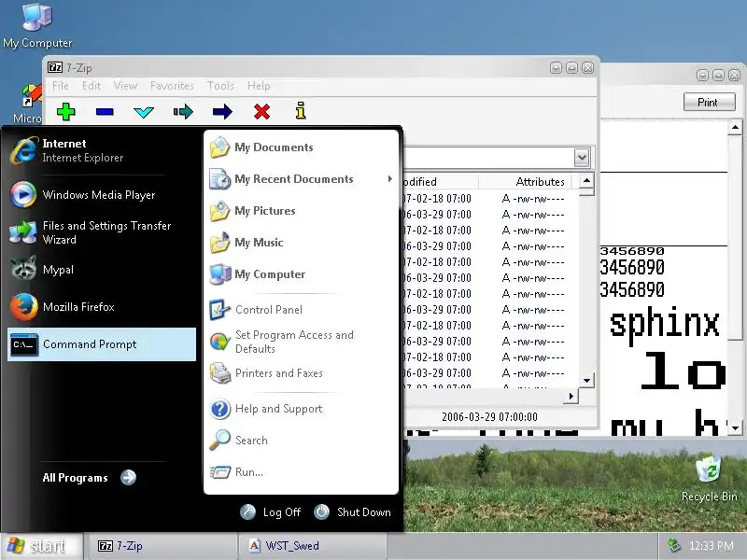Click the red X Delete icon in 7-Zip
The width and height of the screenshot is (747, 560).
click(261, 112)
